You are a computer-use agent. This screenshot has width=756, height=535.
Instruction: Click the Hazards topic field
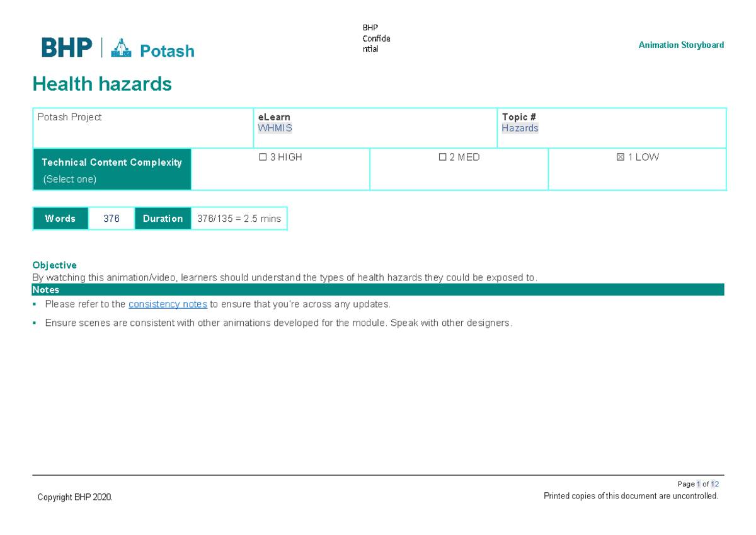(520, 128)
